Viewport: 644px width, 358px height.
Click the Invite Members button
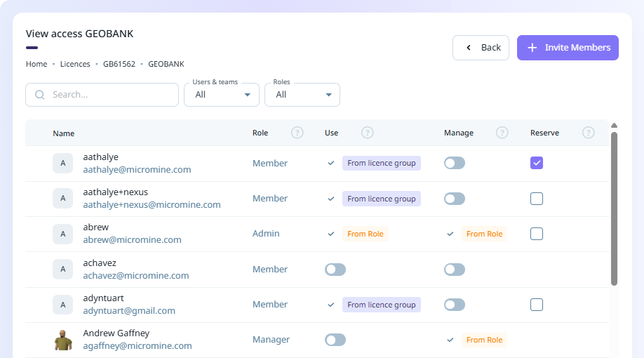[x=568, y=48]
